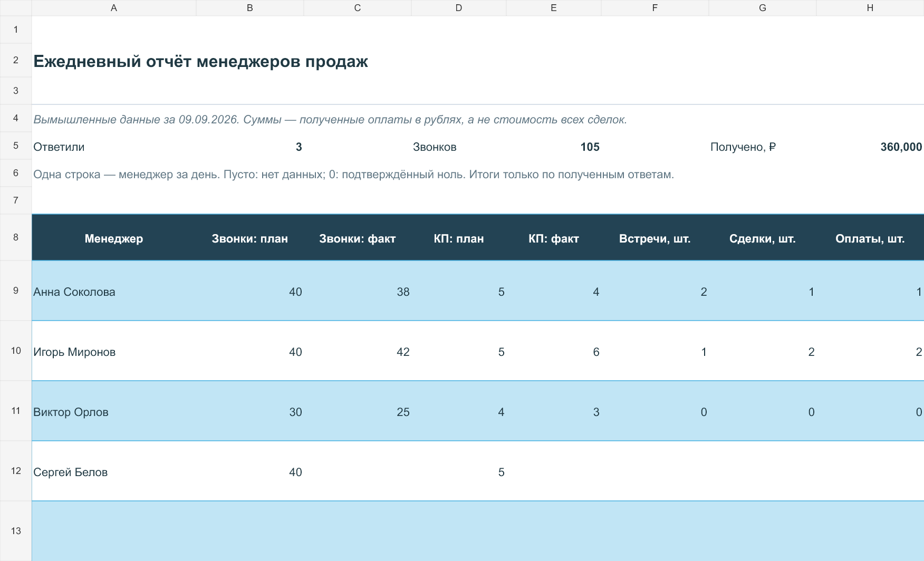Select column A header
Viewport: 924px width, 561px height.
tap(114, 8)
